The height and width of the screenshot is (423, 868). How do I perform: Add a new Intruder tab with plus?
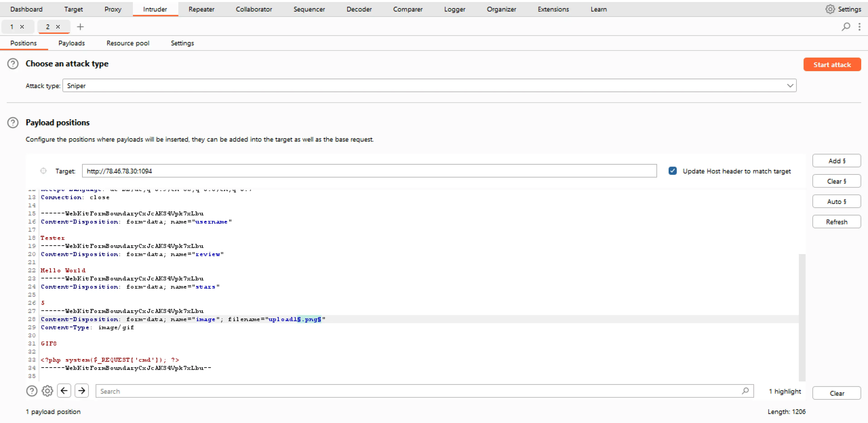pyautogui.click(x=80, y=27)
